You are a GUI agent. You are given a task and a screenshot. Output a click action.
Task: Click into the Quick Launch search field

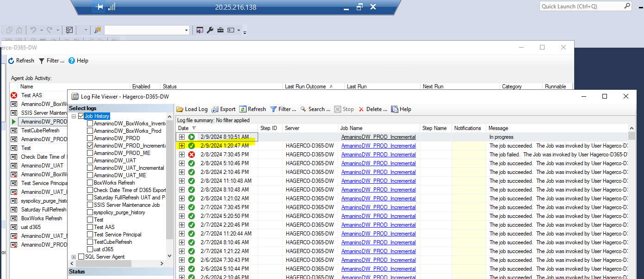pos(582,6)
